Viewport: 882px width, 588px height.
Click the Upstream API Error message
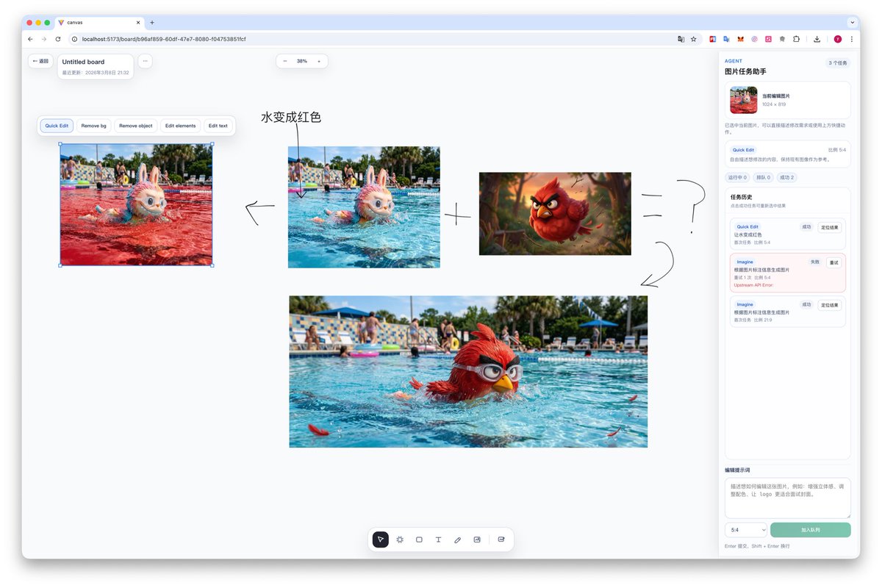coord(753,285)
